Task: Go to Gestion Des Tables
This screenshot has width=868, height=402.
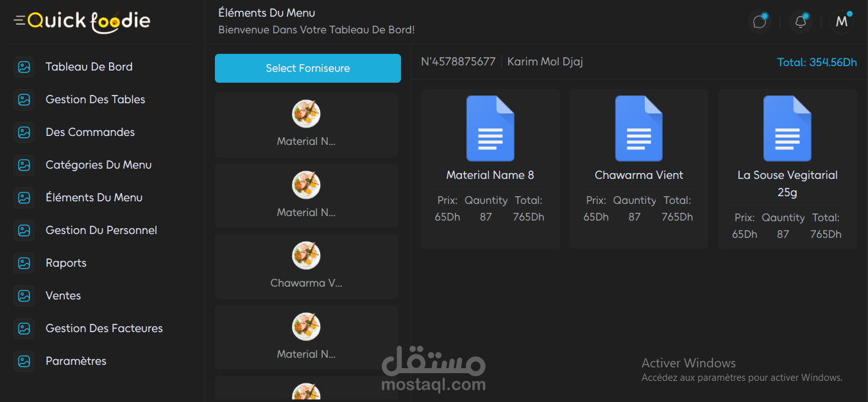Action: (96, 99)
